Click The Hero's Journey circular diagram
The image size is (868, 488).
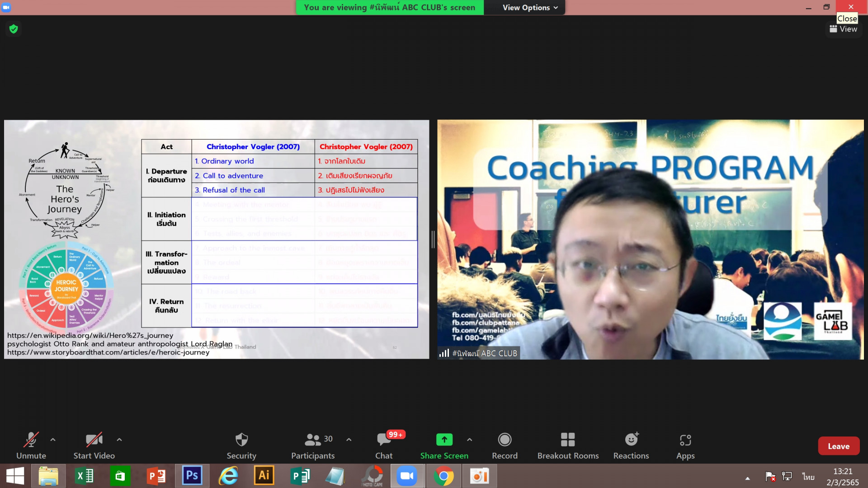point(66,191)
